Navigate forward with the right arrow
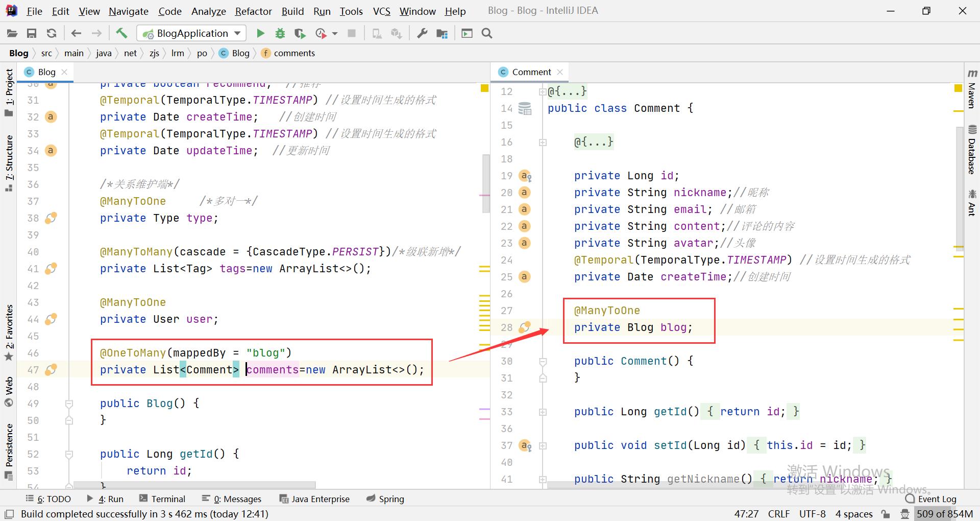980x521 pixels. click(96, 34)
